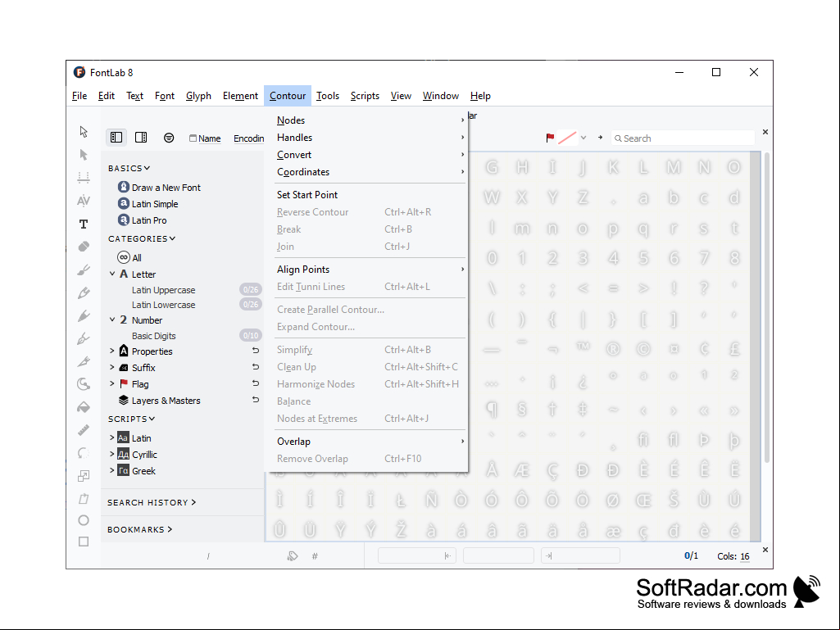The image size is (840, 630).
Task: Click the glyph Search field
Action: coord(683,138)
